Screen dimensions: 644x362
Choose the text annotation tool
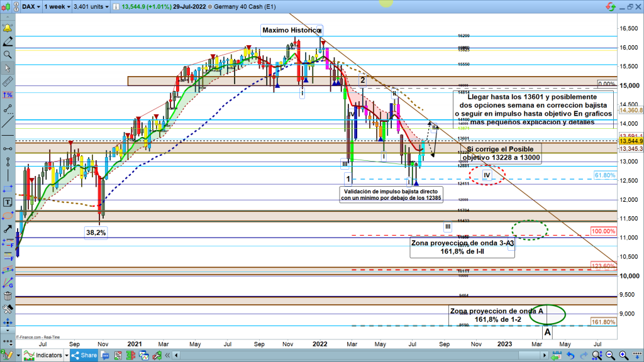pyautogui.click(x=8, y=202)
